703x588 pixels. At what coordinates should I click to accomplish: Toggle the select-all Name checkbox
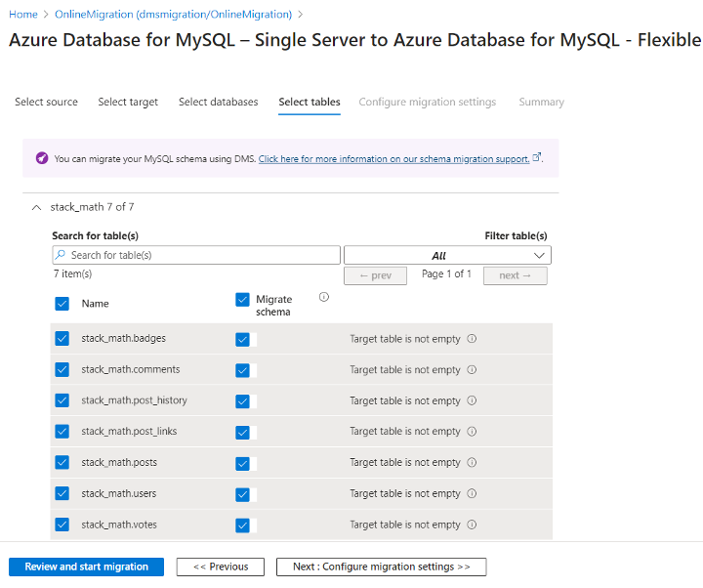pyautogui.click(x=62, y=304)
